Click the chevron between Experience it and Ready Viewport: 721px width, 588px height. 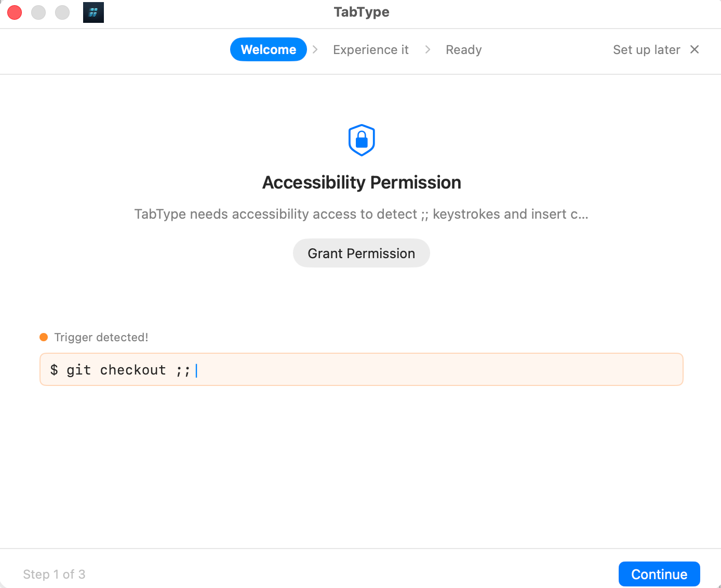(x=428, y=50)
